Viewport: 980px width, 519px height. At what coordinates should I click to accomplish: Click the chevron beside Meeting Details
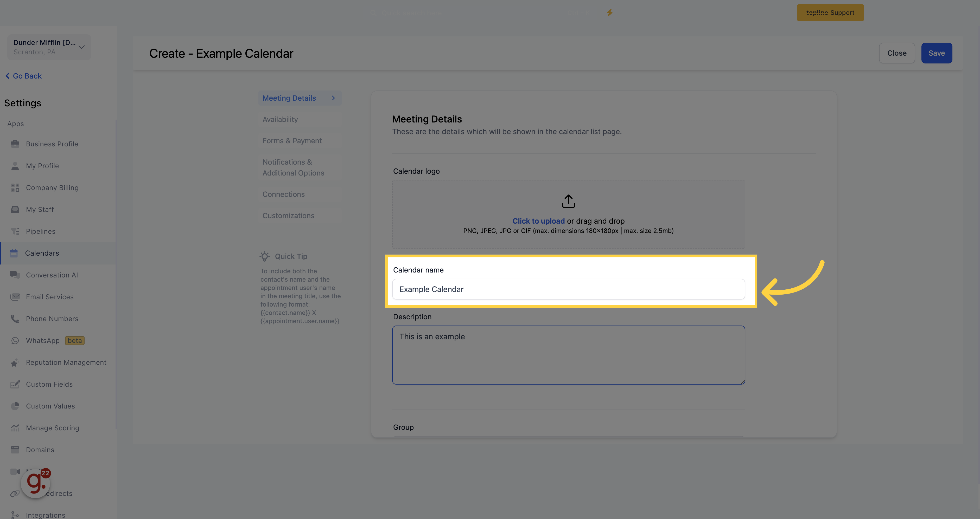point(333,98)
